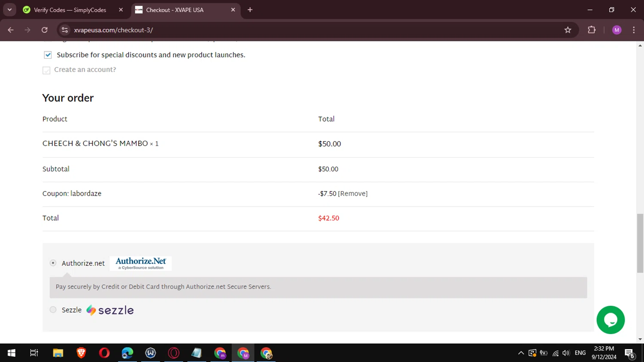Click CHEECH & CHONG'S MAMBO product name
Image resolution: width=644 pixels, height=362 pixels.
coord(95,144)
